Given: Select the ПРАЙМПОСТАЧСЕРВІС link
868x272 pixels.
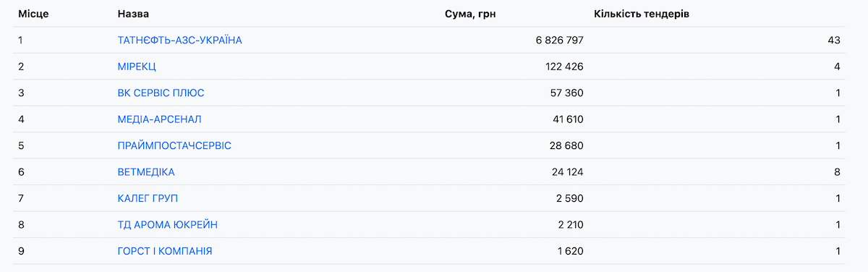Looking at the screenshot, I should [174, 146].
